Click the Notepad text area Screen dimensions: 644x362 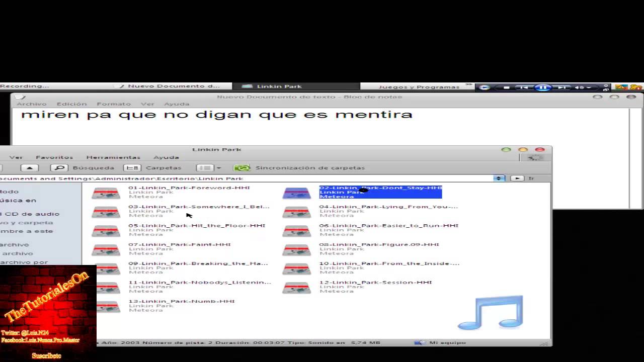(320, 127)
